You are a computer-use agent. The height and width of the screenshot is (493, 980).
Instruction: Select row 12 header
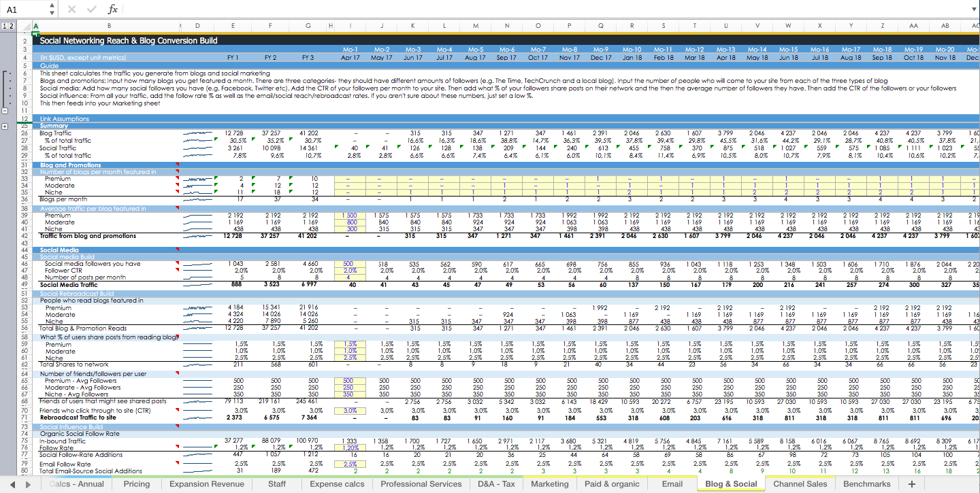pyautogui.click(x=25, y=118)
